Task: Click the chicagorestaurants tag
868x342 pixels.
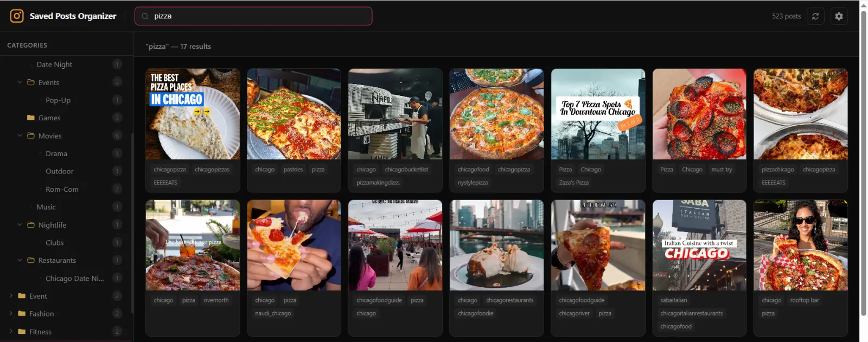Action: click(509, 300)
